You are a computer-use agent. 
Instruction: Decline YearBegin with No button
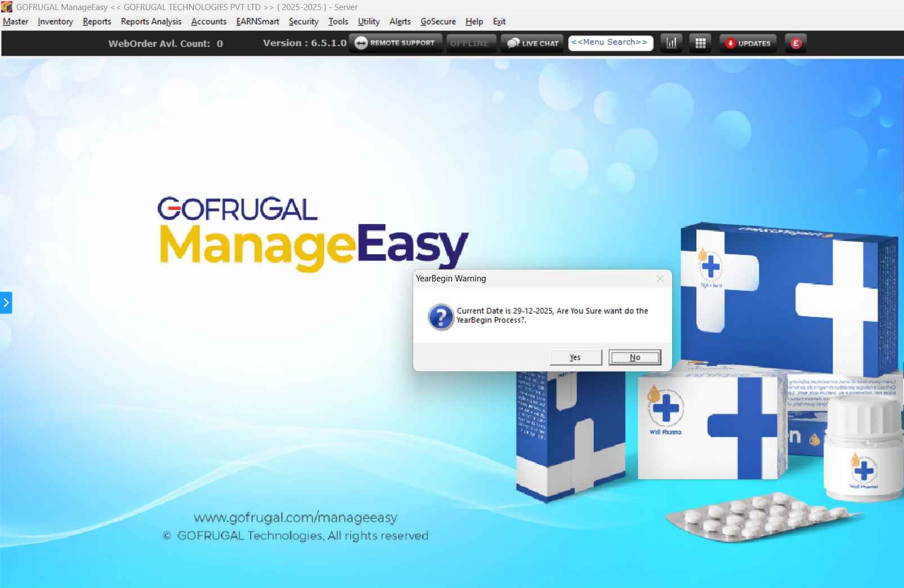point(635,357)
